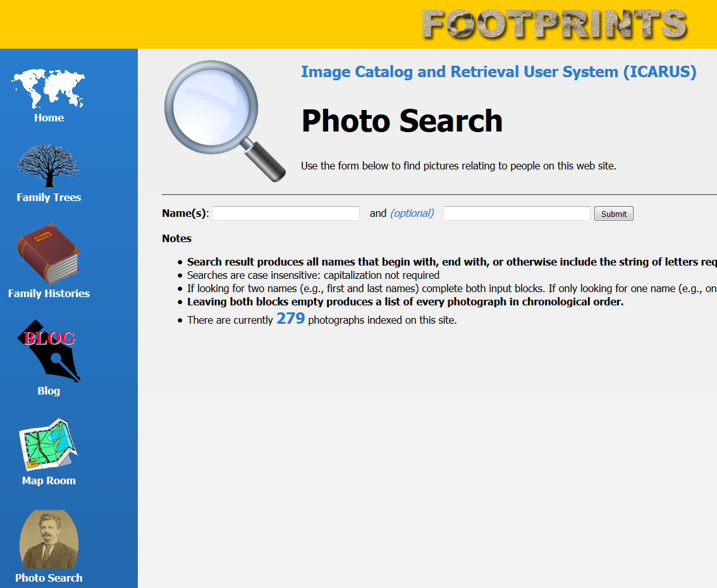Click the folded map Map Room icon

click(x=49, y=444)
